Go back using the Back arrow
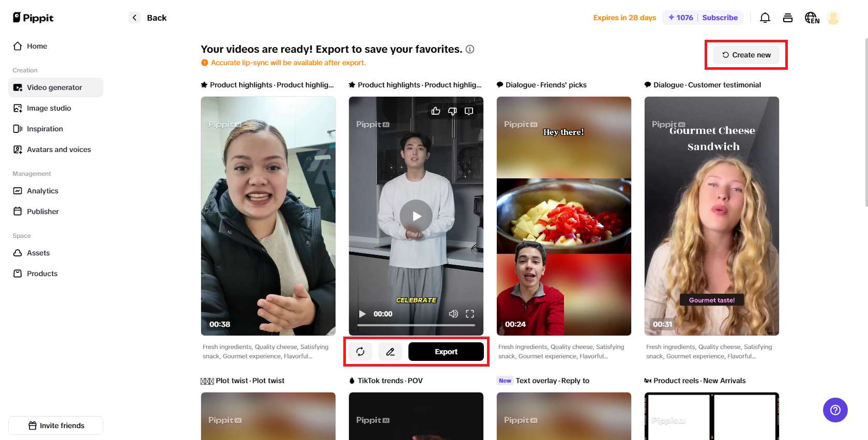868x440 pixels. pos(134,18)
